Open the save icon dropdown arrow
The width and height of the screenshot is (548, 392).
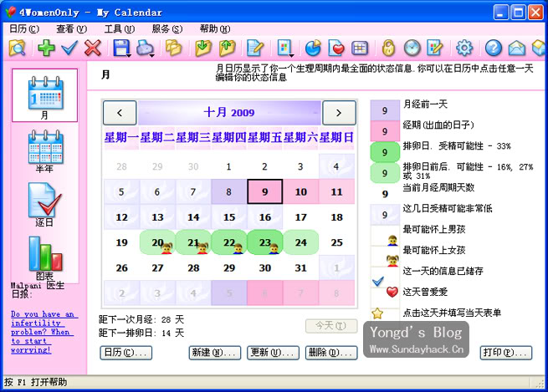129,55
